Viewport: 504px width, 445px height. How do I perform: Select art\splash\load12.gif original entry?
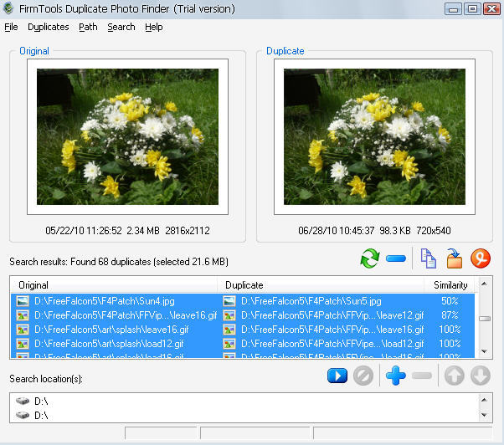(109, 344)
